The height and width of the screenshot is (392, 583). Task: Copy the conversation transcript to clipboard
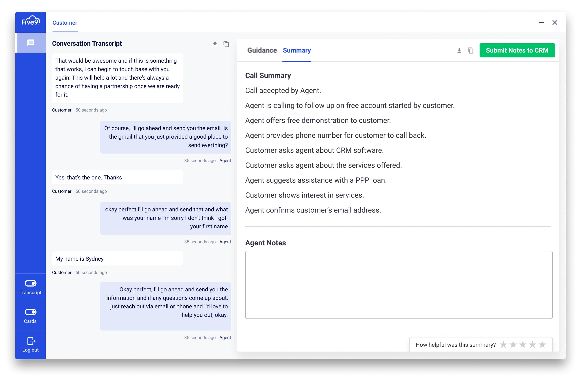click(x=226, y=44)
